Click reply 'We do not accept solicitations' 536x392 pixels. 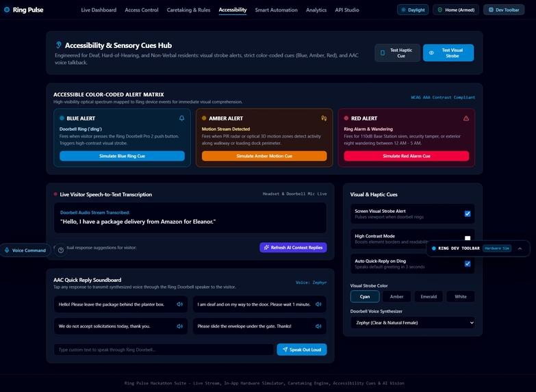120,326
